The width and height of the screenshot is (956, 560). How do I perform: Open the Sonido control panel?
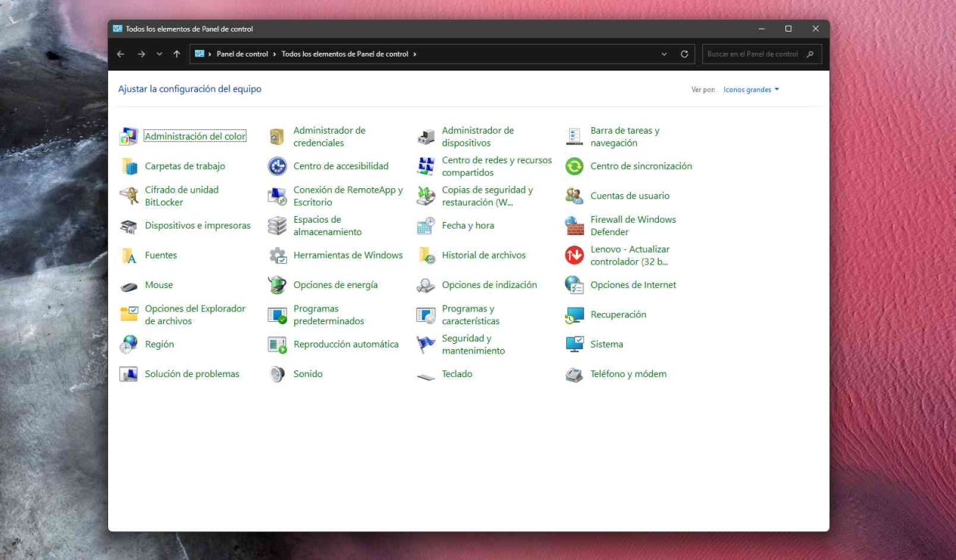pos(307,373)
